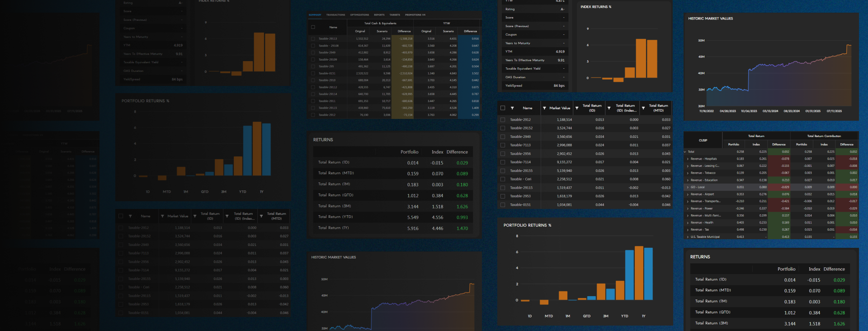Click the Name column filter icon in the right accounts table
Viewport: 868px width, 331px height.
coord(512,108)
